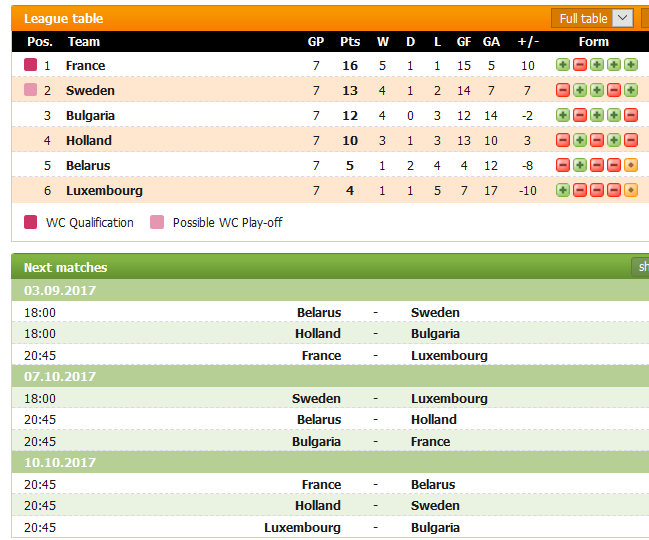649x540 pixels.
Task: Open the Luxembourg team row link
Action: 104,190
